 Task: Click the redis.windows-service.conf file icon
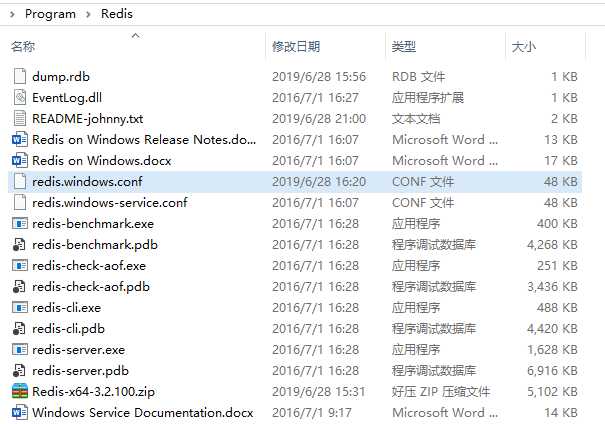pos(20,202)
